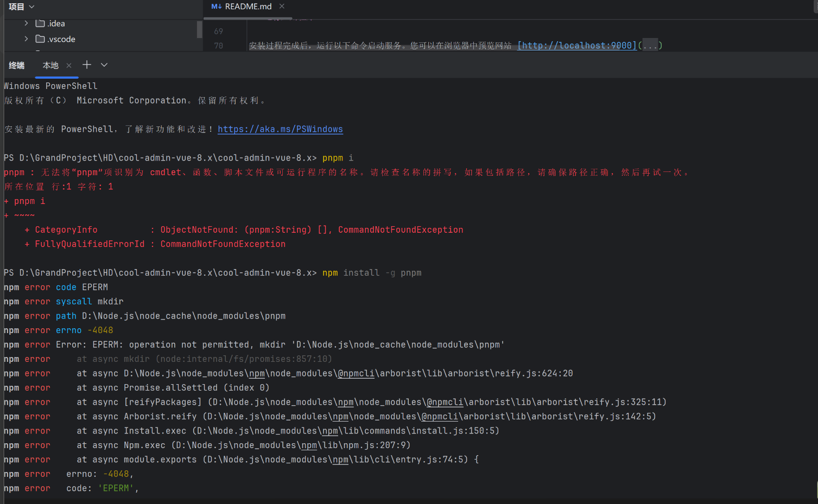The height and width of the screenshot is (504, 818).
Task: Expand the .idea folder
Action: pos(26,23)
